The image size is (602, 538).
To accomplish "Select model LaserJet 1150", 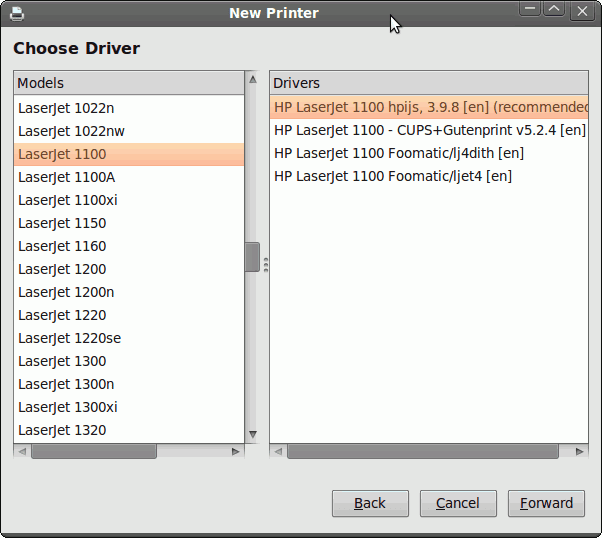I will tap(129, 223).
